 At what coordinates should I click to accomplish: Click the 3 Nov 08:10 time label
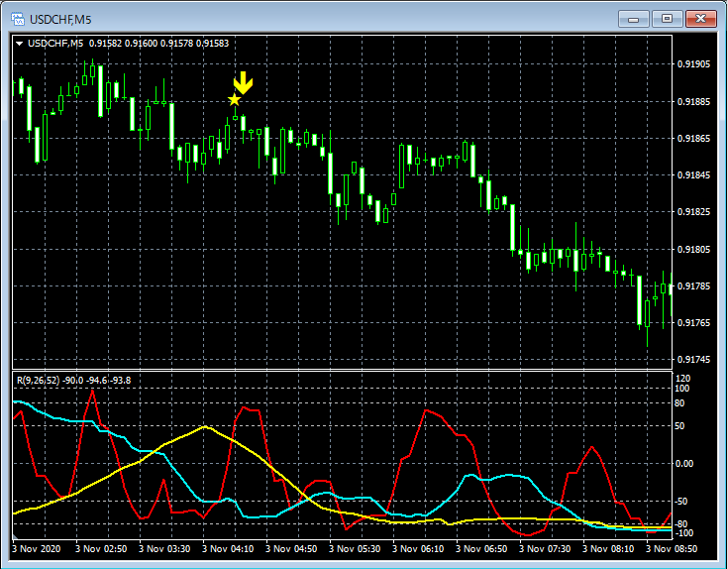click(607, 547)
